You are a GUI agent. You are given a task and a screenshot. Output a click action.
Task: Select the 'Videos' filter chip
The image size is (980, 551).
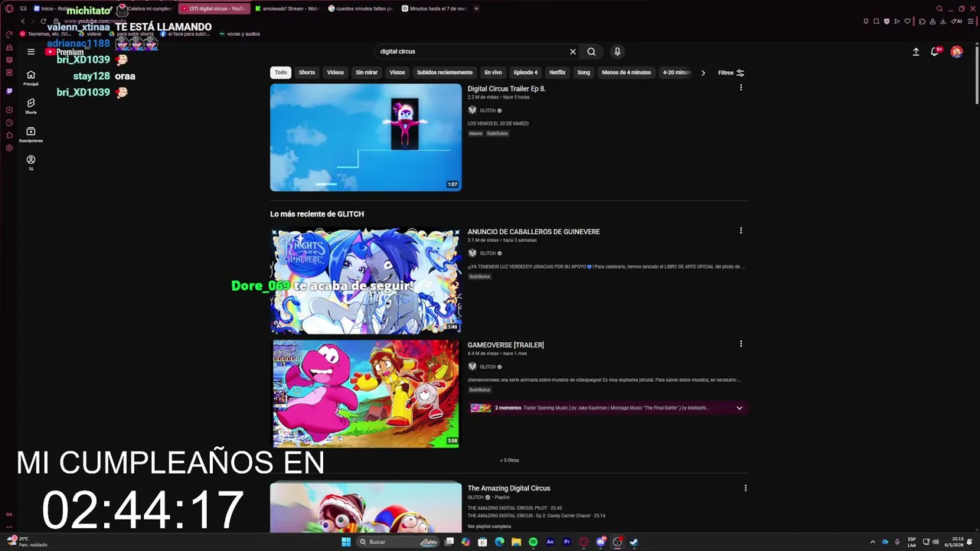point(335,73)
